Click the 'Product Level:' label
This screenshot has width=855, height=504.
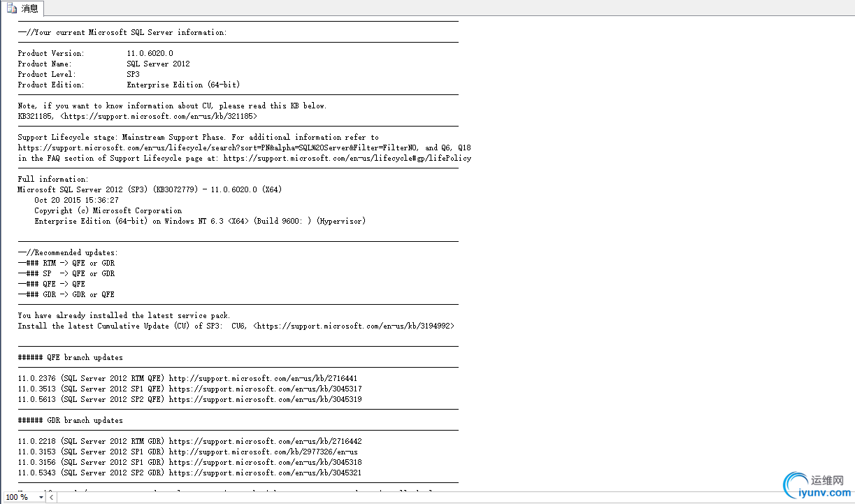pyautogui.click(x=47, y=74)
